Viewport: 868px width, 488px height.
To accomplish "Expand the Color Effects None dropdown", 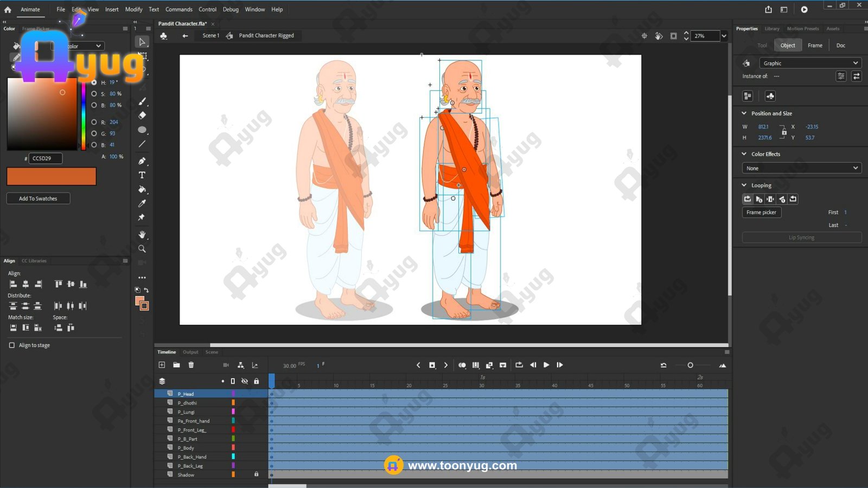I will [x=801, y=168].
